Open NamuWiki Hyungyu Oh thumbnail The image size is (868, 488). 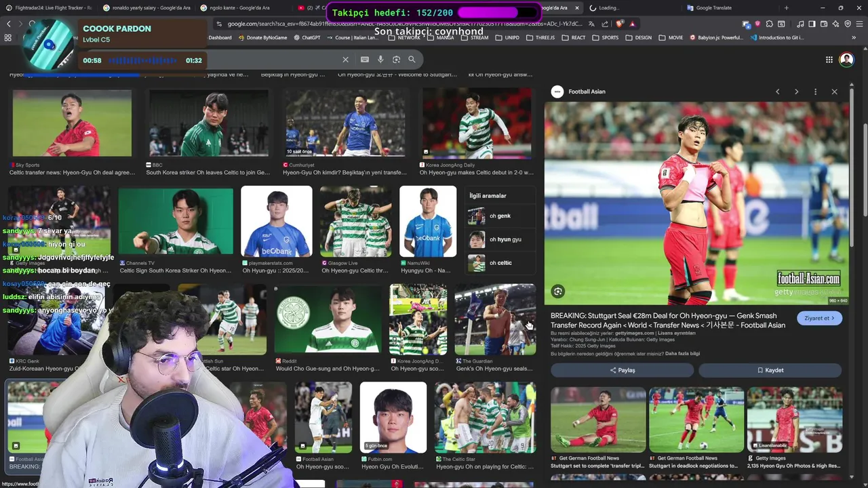[428, 222]
